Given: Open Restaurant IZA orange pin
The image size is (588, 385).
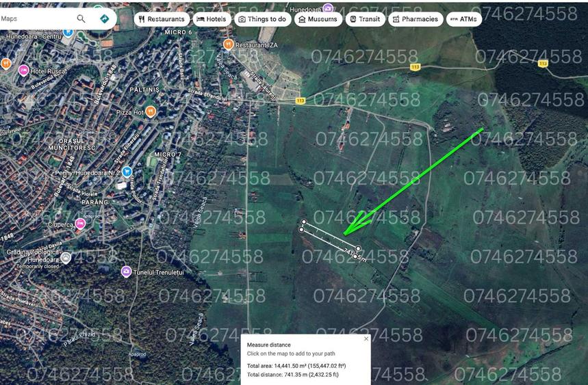Looking at the screenshot, I should [x=229, y=44].
